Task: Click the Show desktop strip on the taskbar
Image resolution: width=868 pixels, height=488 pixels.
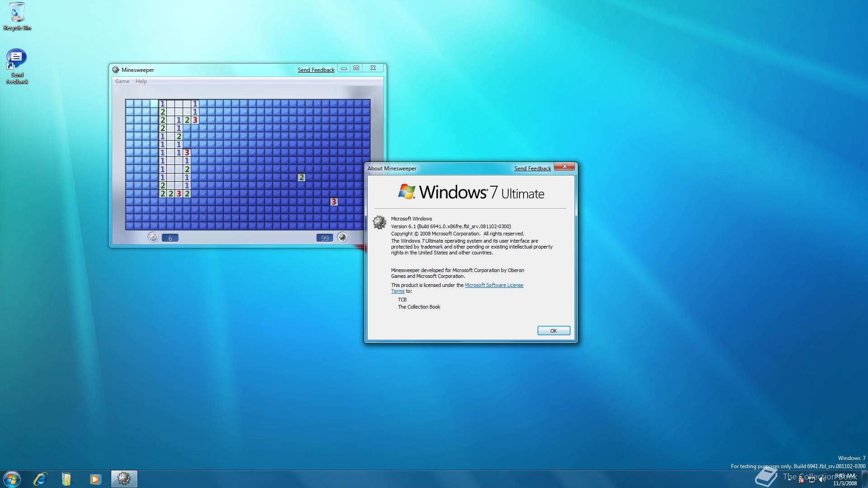Action: pyautogui.click(x=864, y=479)
